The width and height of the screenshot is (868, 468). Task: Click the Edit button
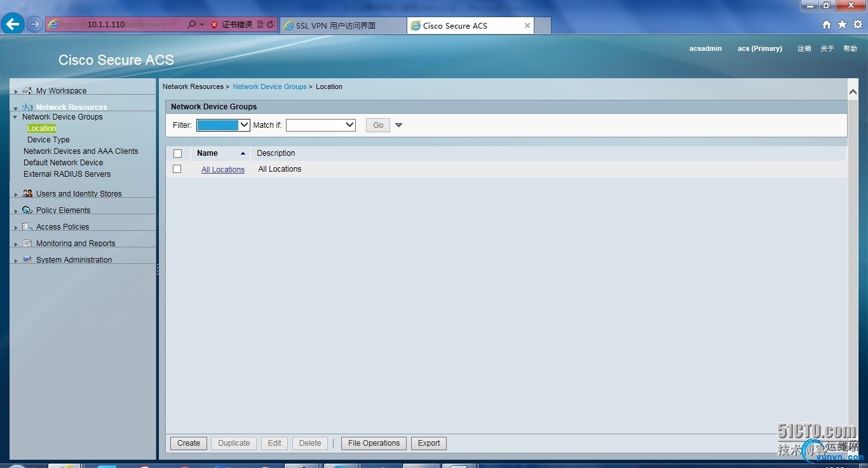click(275, 443)
